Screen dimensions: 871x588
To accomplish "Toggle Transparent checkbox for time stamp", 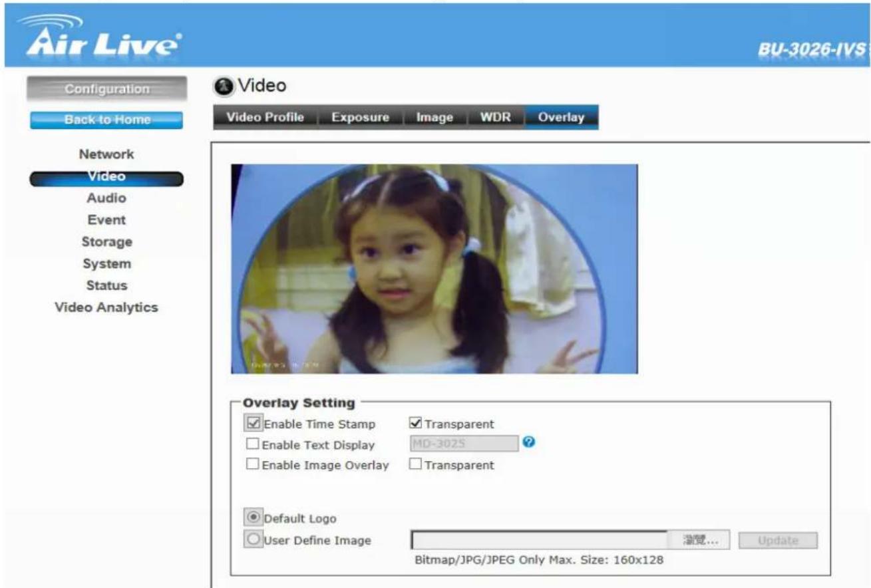I will pyautogui.click(x=415, y=424).
